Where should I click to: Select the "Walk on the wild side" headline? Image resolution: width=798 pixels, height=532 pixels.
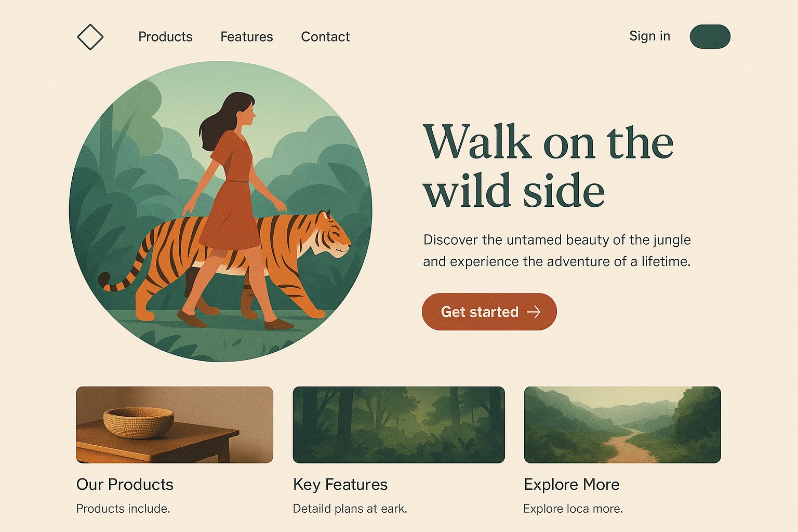coord(548,166)
